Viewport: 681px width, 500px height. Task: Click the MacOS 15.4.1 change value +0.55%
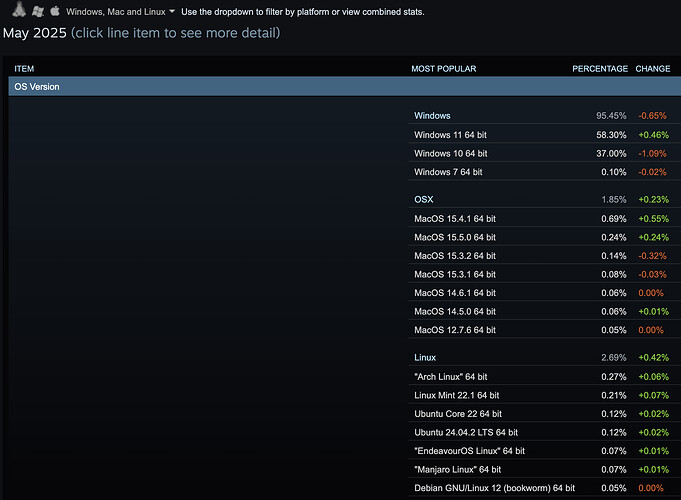click(x=654, y=219)
